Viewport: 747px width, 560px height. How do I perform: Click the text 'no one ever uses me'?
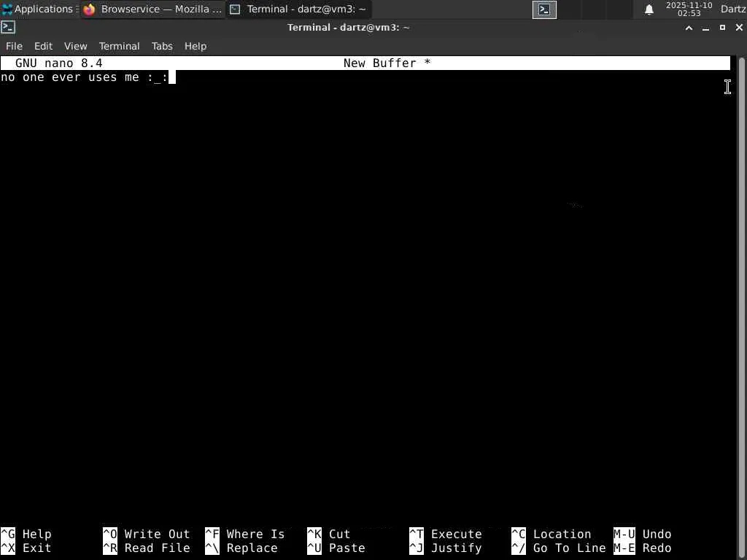tap(70, 77)
